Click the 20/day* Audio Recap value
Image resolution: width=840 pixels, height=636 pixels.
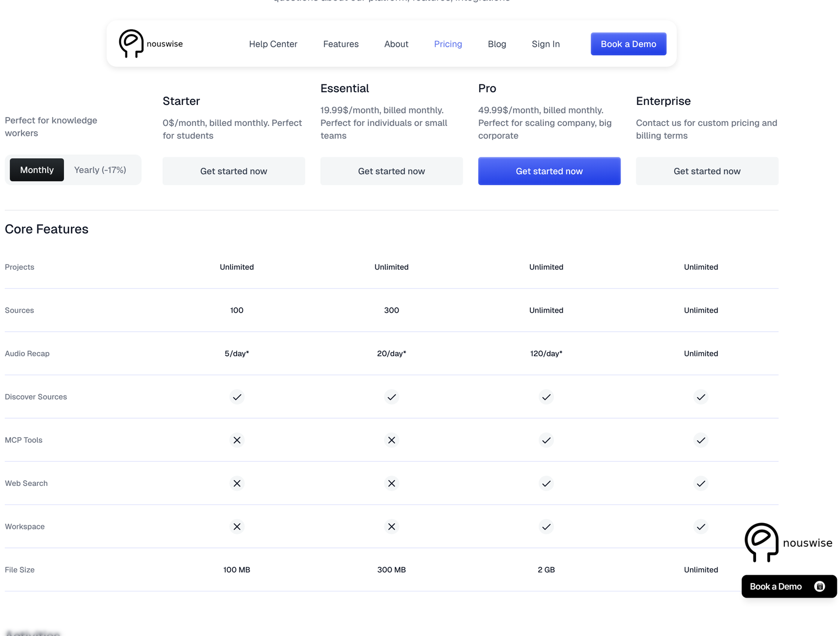pos(392,354)
